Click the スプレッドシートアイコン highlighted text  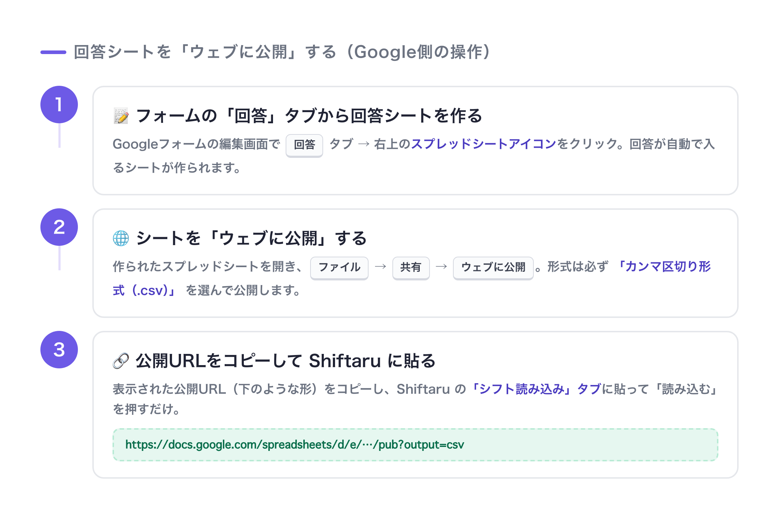point(483,144)
